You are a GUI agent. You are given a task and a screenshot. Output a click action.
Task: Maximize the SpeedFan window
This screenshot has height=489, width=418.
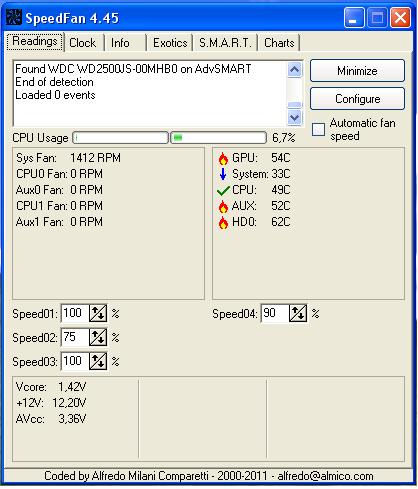pos(377,17)
